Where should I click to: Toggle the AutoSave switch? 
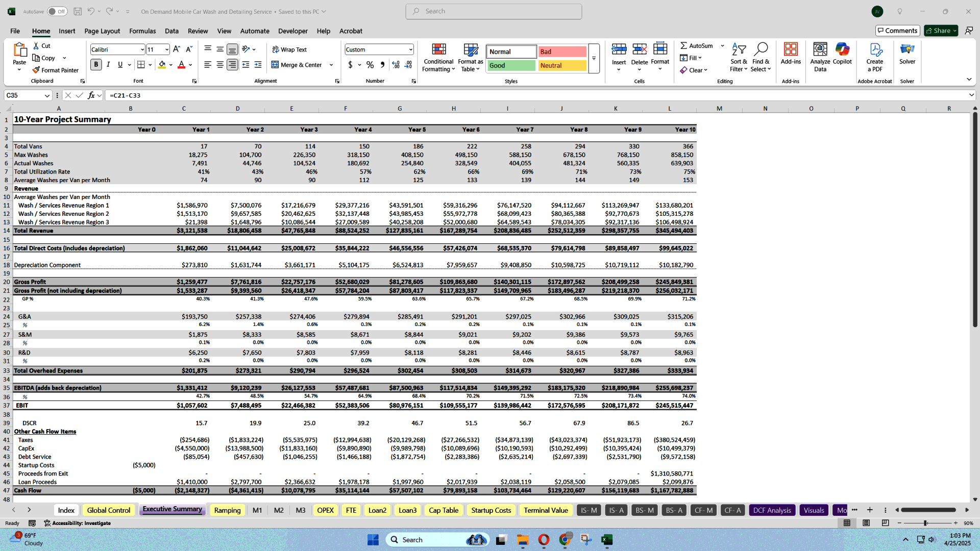click(57, 11)
